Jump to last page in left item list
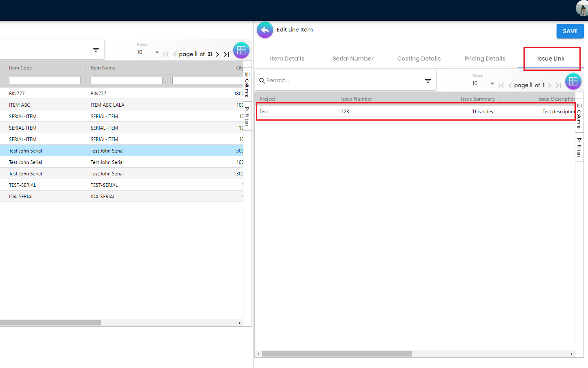This screenshot has width=588, height=368. pyautogui.click(x=226, y=54)
